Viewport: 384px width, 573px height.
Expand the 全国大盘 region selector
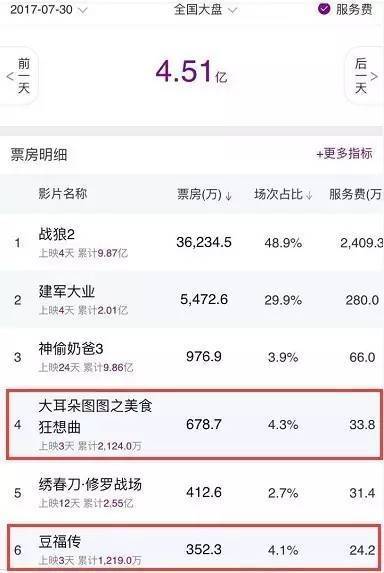pyautogui.click(x=205, y=10)
